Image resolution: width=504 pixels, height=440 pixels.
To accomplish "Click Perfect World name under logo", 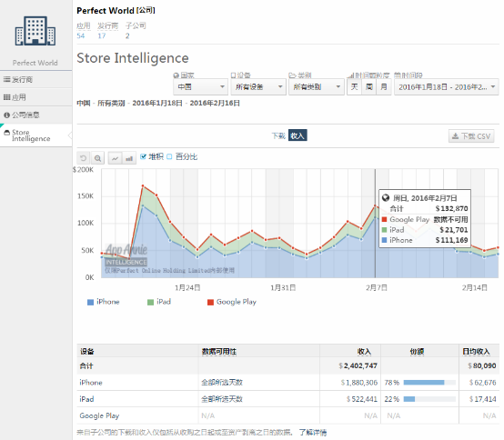I will coord(35,63).
